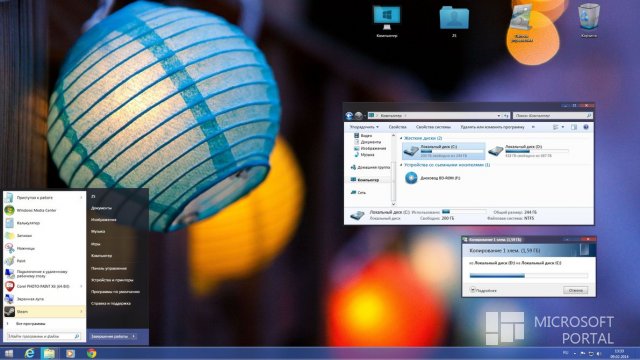Open File Explorer from the taskbar
The image size is (640, 360).
pyautogui.click(x=49, y=353)
